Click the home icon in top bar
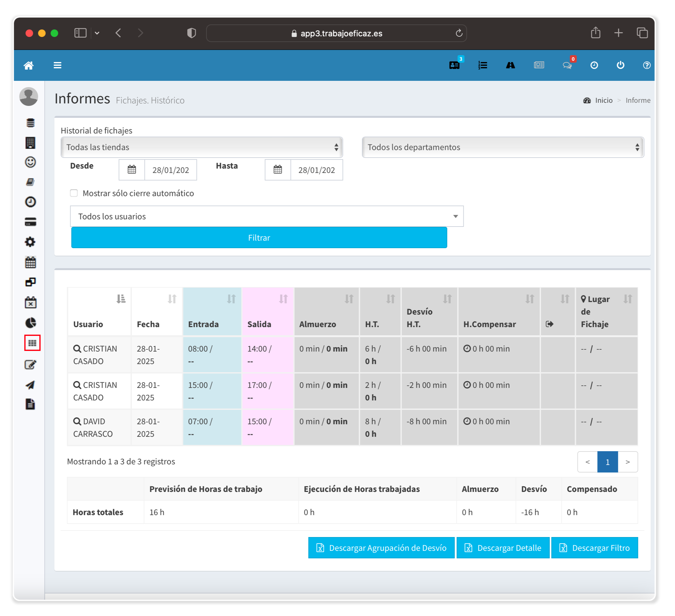The width and height of the screenshot is (675, 616). click(29, 65)
